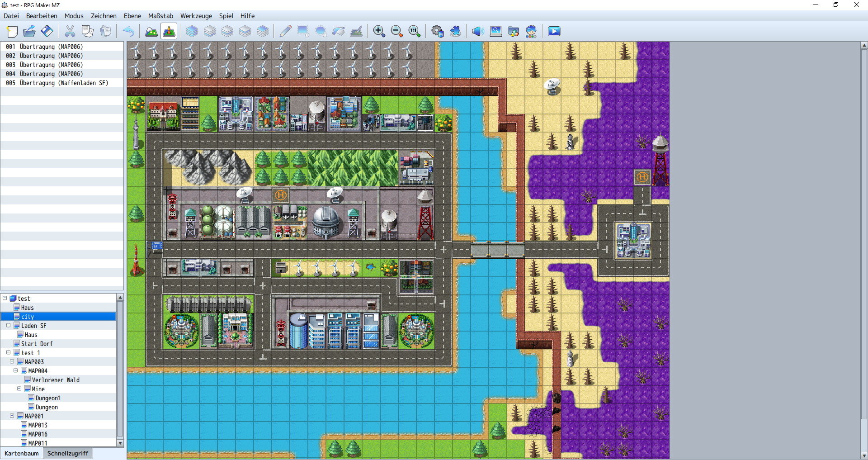Switch to the Schnellzugriff tab

pyautogui.click(x=68, y=453)
